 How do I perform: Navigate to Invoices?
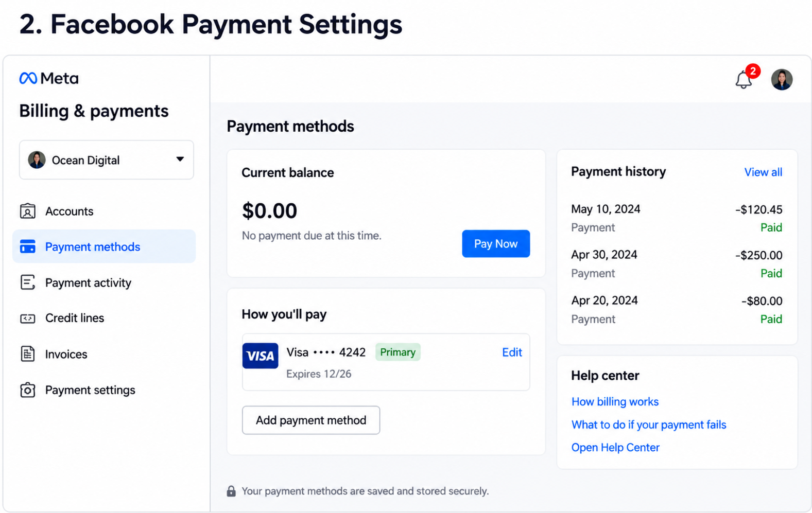click(104, 354)
